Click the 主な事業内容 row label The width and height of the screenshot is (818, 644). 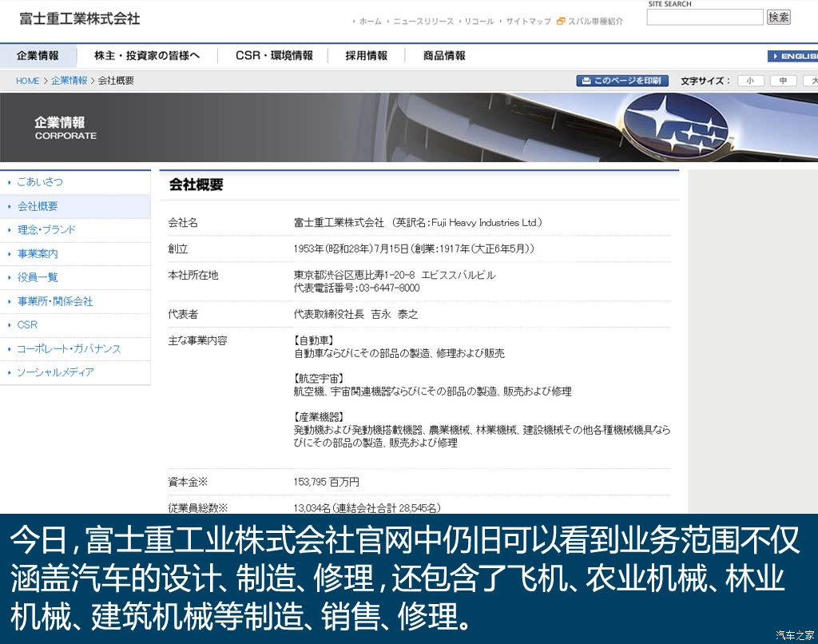pyautogui.click(x=198, y=341)
